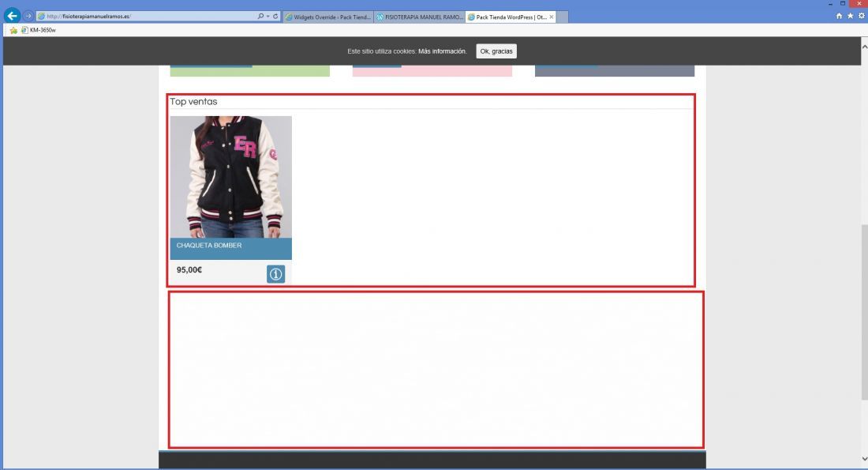868x470 pixels.
Task: Maximize the browser window
Action: [x=843, y=3]
